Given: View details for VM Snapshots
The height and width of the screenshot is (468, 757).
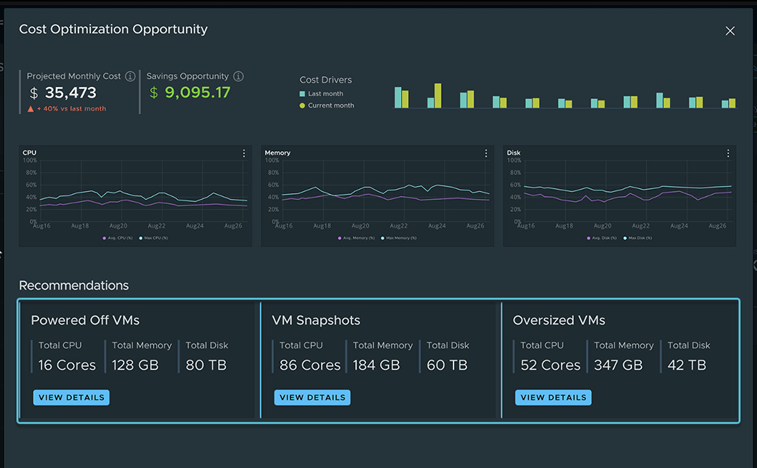Looking at the screenshot, I should tap(312, 397).
